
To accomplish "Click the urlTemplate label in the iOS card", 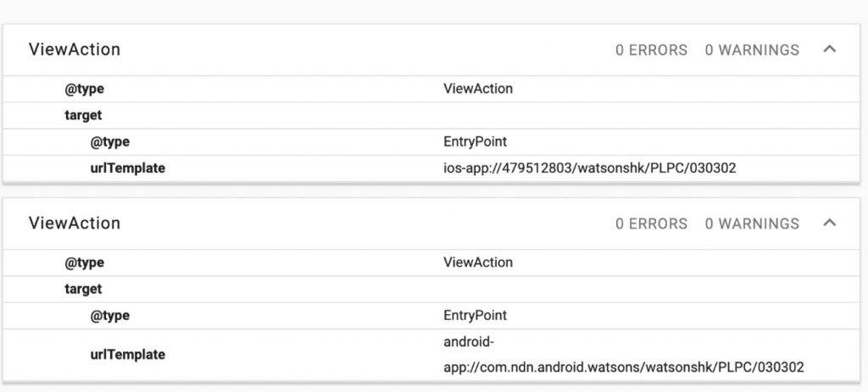I will pos(127,168).
